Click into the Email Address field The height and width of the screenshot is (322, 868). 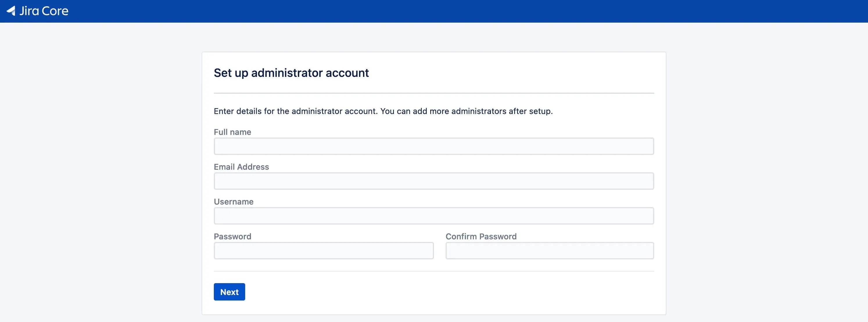(x=434, y=181)
